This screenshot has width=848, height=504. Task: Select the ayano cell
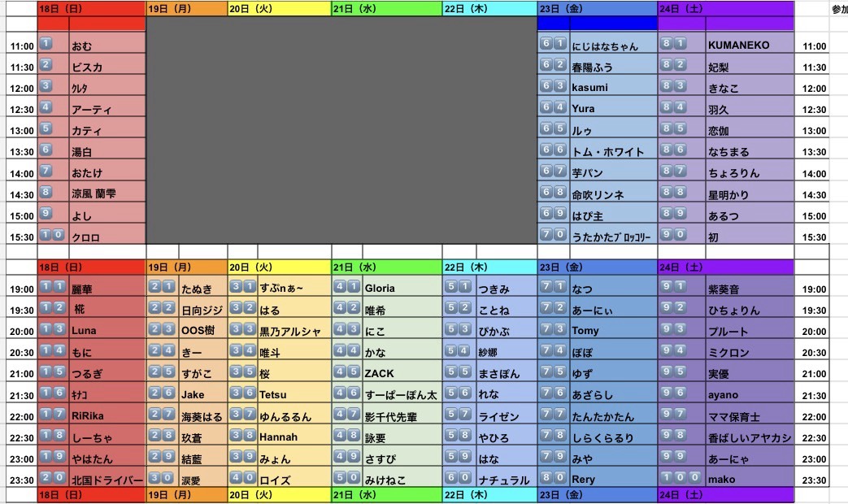pyautogui.click(x=750, y=392)
